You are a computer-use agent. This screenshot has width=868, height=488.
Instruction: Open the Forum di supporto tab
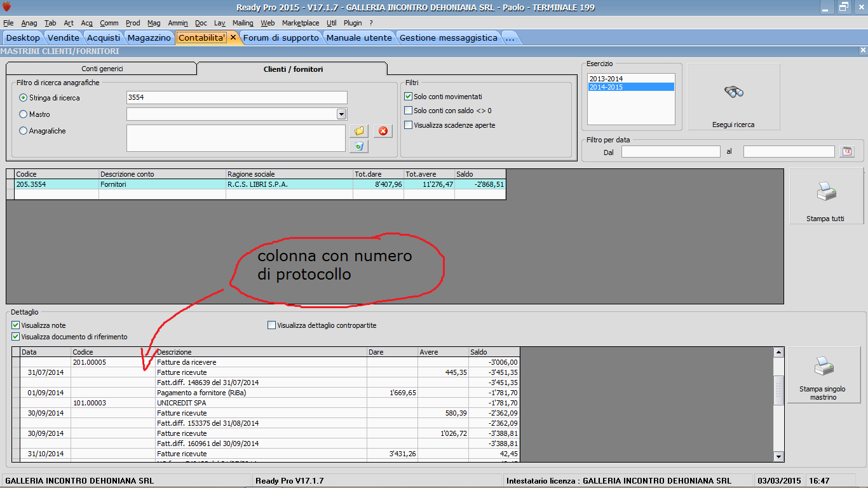click(281, 37)
